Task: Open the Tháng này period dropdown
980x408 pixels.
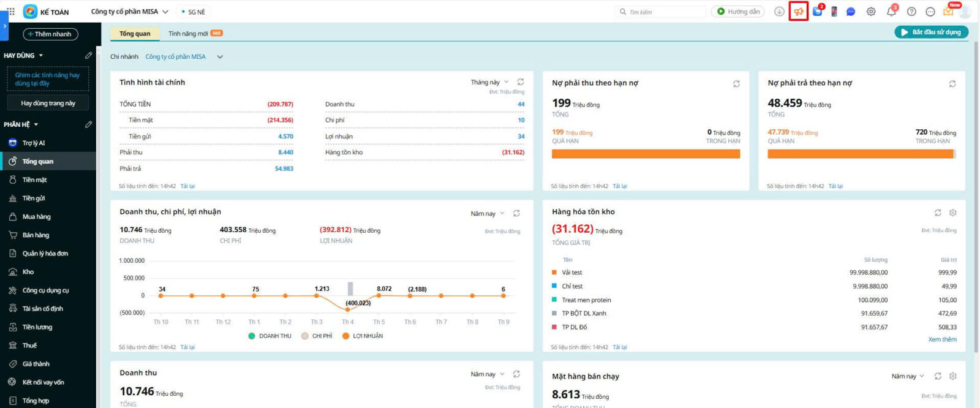Action: (489, 82)
